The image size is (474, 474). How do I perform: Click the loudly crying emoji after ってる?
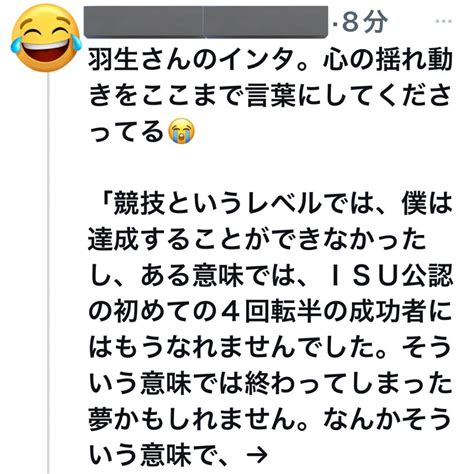pyautogui.click(x=181, y=131)
